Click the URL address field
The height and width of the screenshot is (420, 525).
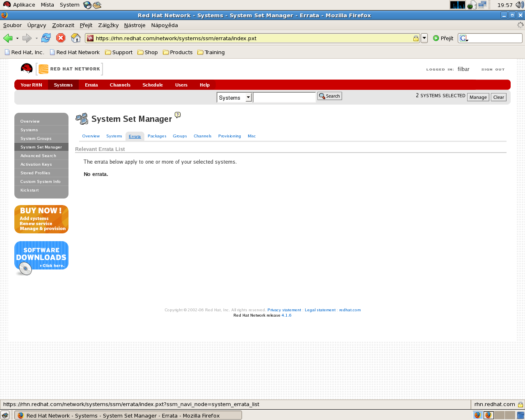(x=253, y=38)
